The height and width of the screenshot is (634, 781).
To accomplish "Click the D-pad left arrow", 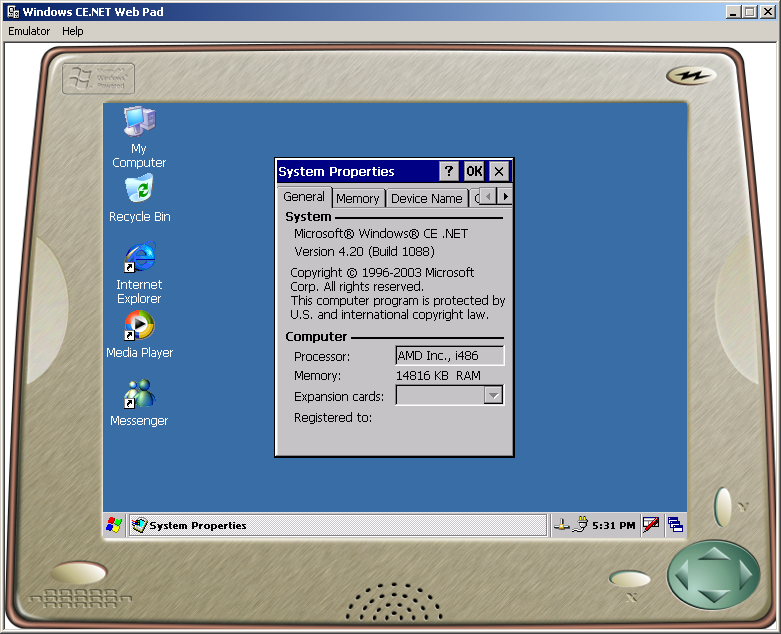I will 682,575.
